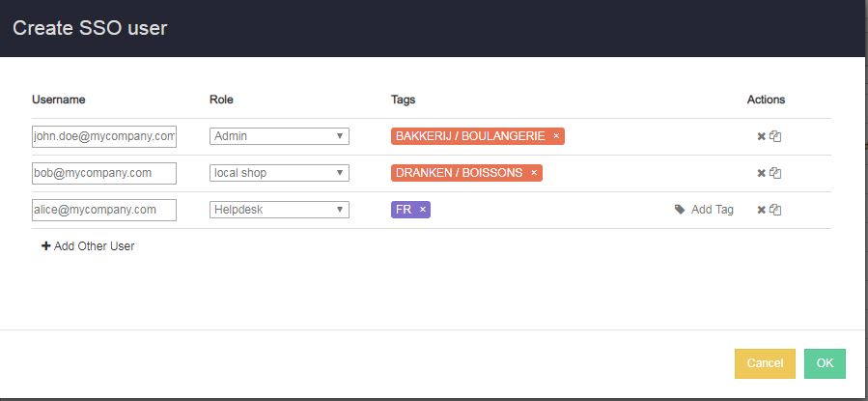This screenshot has height=401, width=868.
Task: Expand the Helpdesk role dropdown
Action: (x=279, y=210)
